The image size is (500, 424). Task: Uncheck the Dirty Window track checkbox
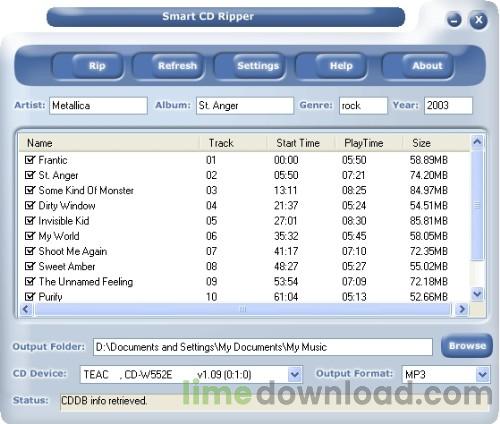point(30,205)
